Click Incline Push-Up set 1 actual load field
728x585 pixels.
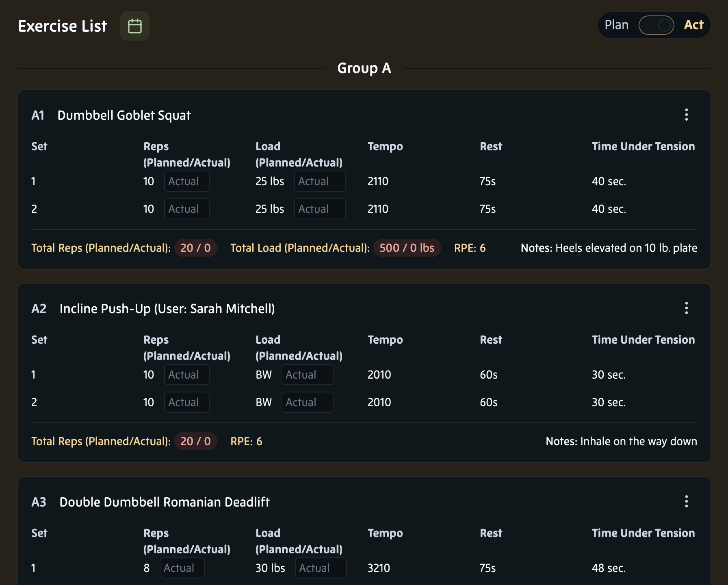tap(308, 375)
